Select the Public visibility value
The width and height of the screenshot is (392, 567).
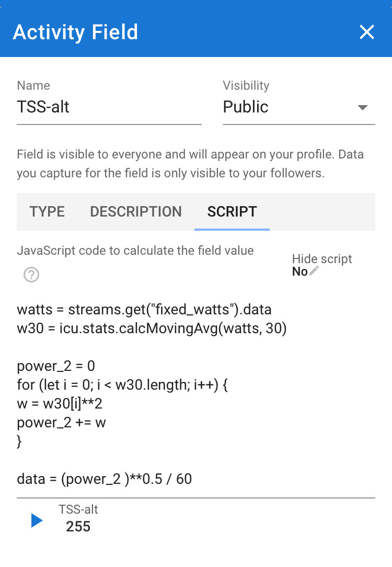pos(246,107)
